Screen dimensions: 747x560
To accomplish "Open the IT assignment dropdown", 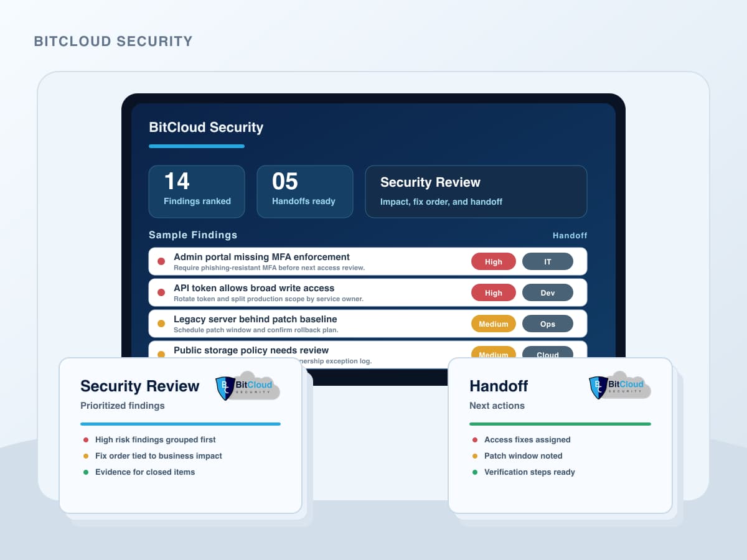I will point(548,261).
